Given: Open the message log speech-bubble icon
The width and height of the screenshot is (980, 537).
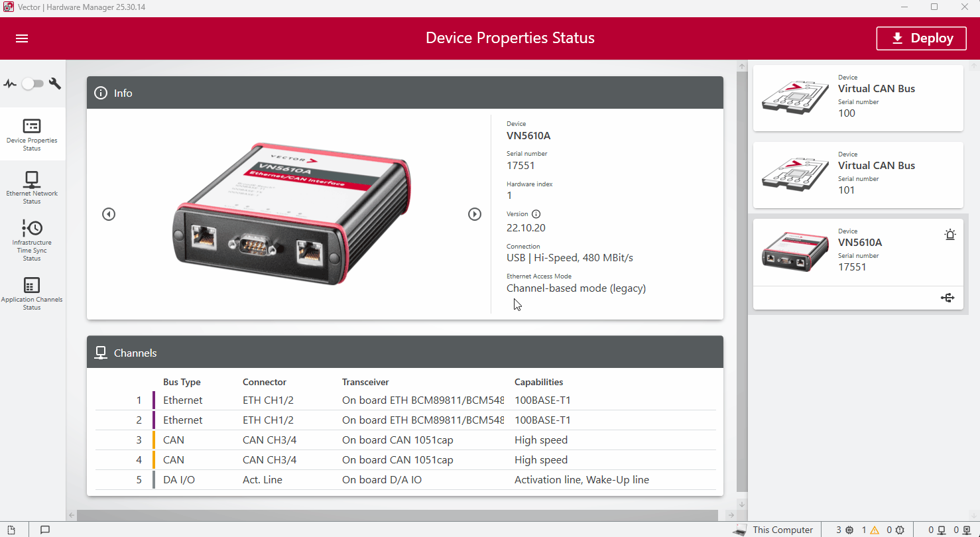Looking at the screenshot, I should (45, 530).
